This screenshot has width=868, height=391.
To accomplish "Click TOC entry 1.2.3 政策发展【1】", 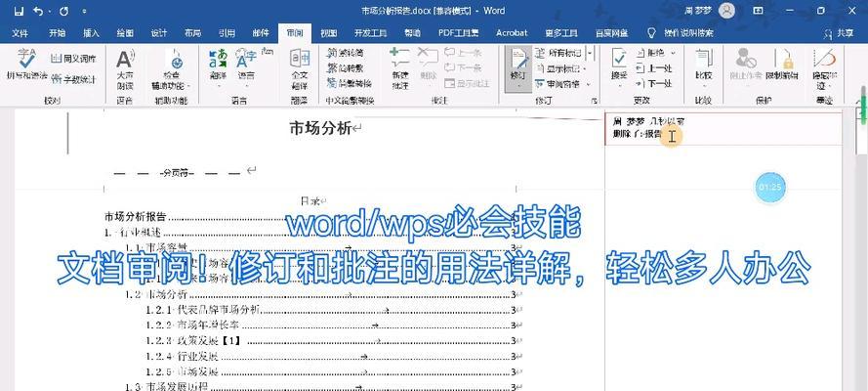I will pyautogui.click(x=194, y=340).
